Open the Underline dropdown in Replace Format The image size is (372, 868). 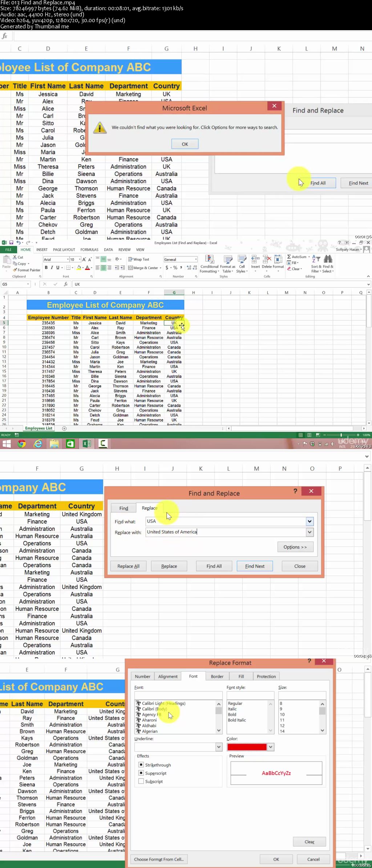pyautogui.click(x=219, y=747)
